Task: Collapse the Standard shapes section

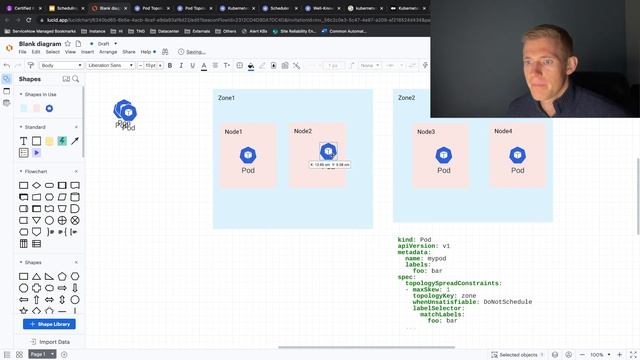Action: [x=21, y=127]
